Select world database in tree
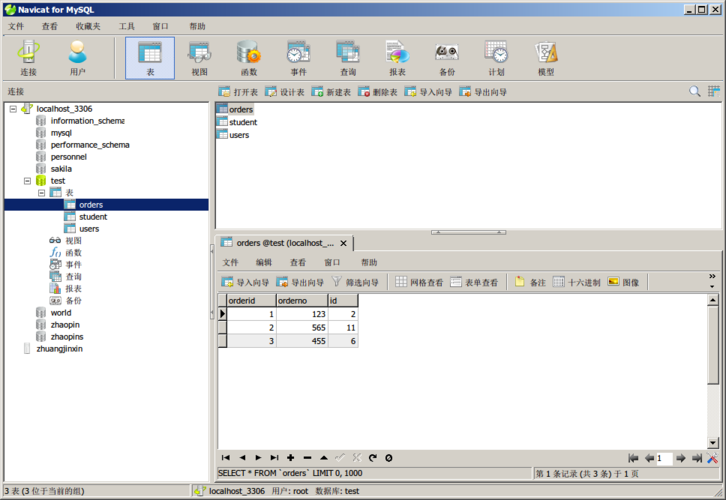 [61, 313]
